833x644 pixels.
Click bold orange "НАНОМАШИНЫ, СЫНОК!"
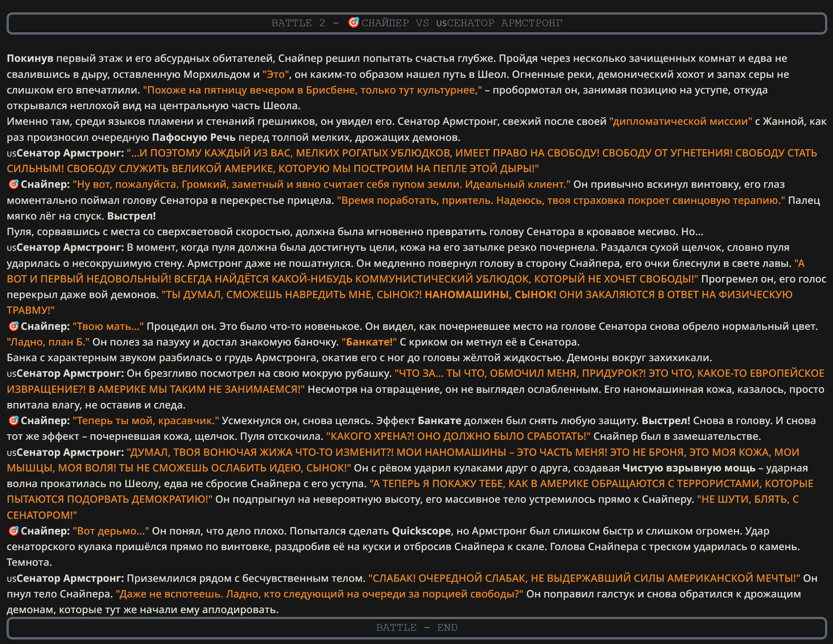[490, 295]
